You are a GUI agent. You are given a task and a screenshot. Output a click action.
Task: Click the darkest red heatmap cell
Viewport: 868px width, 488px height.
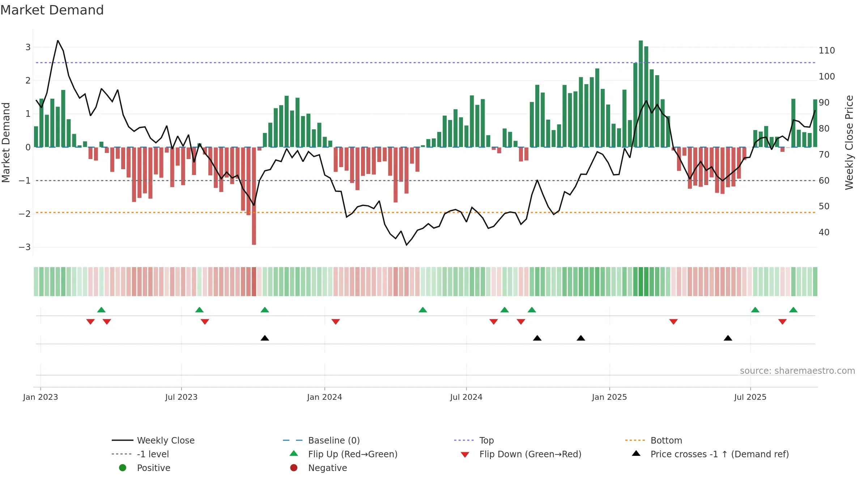(254, 282)
